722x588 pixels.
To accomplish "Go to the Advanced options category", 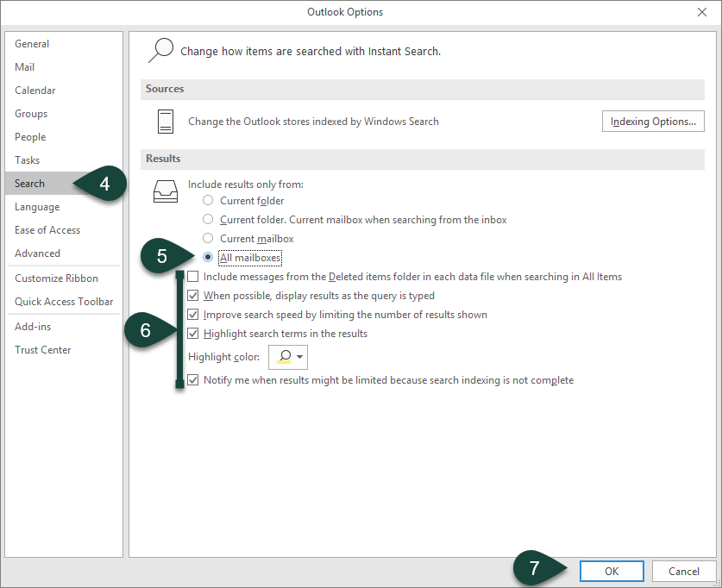I will point(38,253).
